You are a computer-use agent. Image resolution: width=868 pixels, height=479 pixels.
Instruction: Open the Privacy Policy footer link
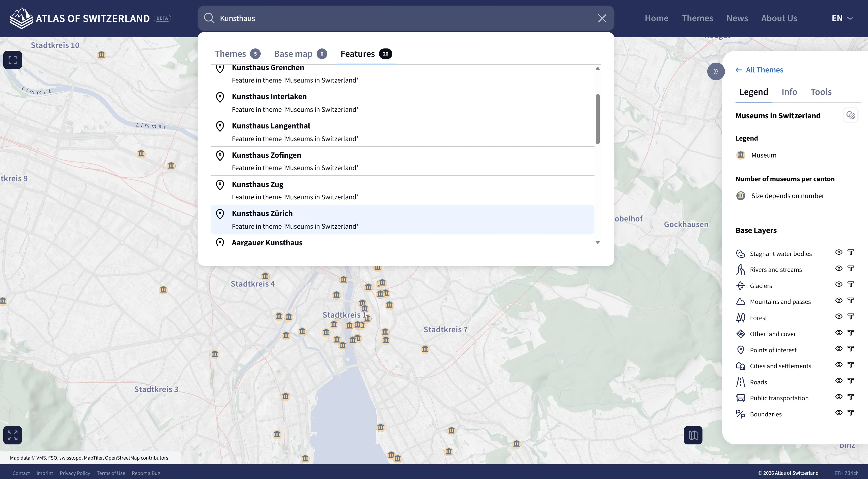[75, 473]
